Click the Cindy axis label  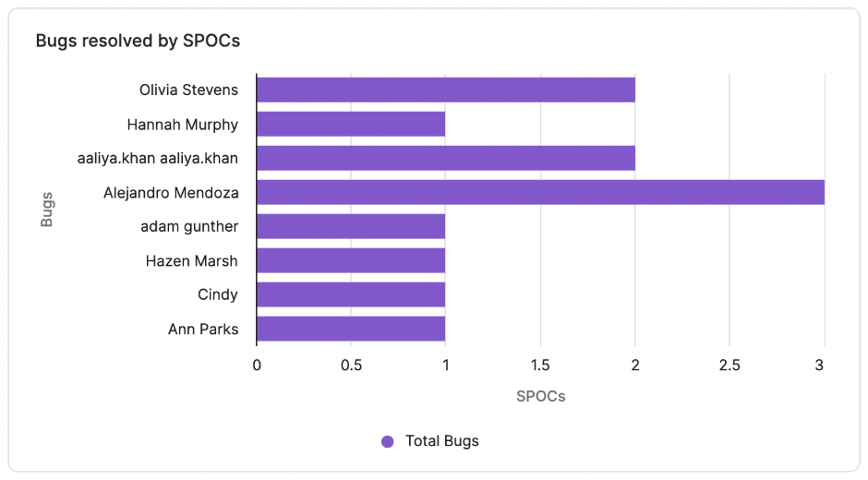pyautogui.click(x=218, y=294)
